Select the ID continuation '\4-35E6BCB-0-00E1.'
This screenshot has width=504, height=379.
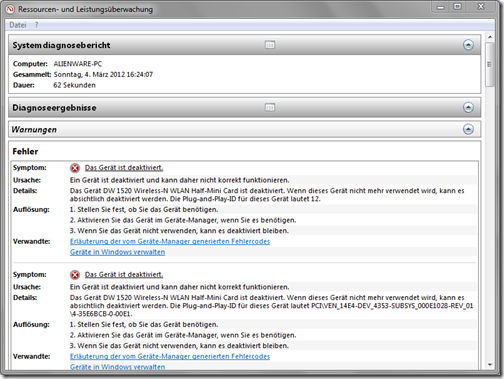101,314
